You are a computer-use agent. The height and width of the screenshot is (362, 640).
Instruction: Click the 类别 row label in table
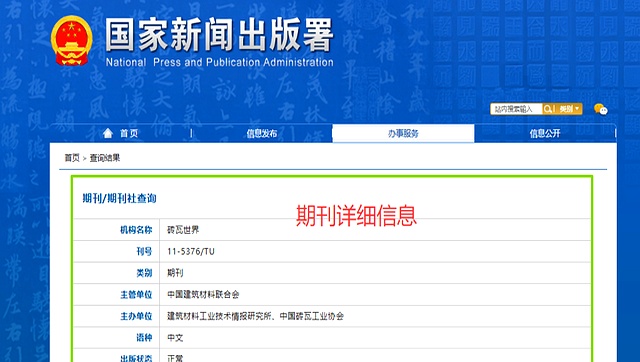tap(116, 273)
